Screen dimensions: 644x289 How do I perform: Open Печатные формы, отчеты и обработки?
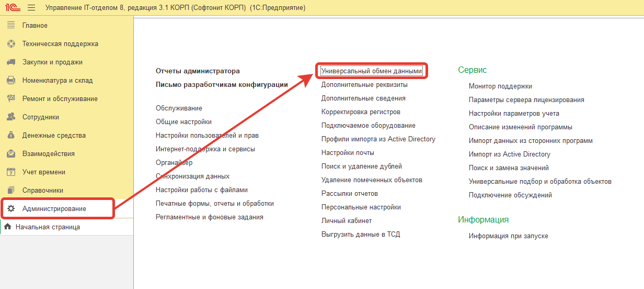[x=215, y=204]
